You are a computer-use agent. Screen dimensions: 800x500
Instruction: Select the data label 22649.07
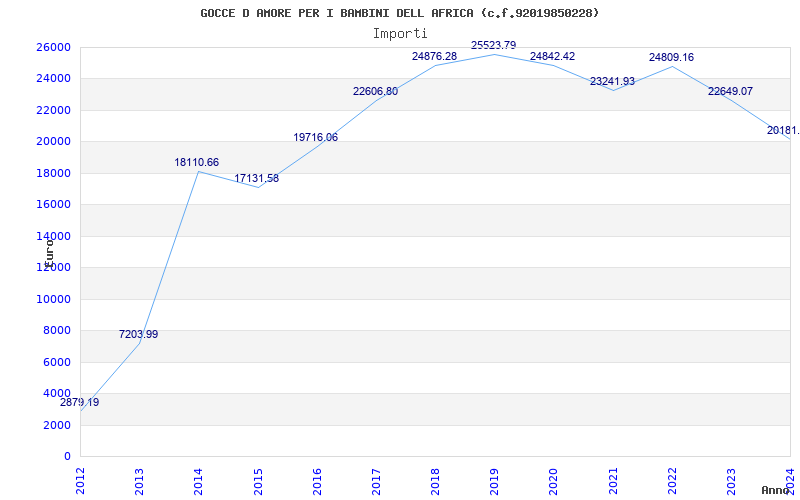[x=730, y=91]
